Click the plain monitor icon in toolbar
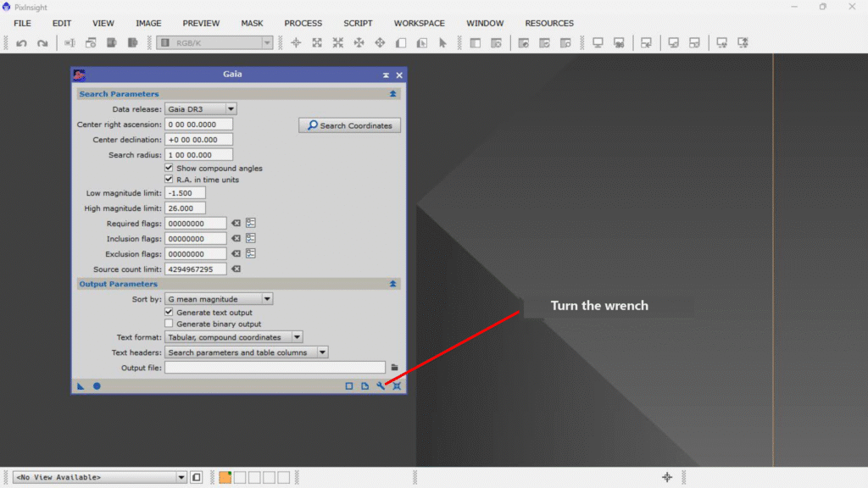Viewport: 868px width, 488px height. (x=598, y=42)
